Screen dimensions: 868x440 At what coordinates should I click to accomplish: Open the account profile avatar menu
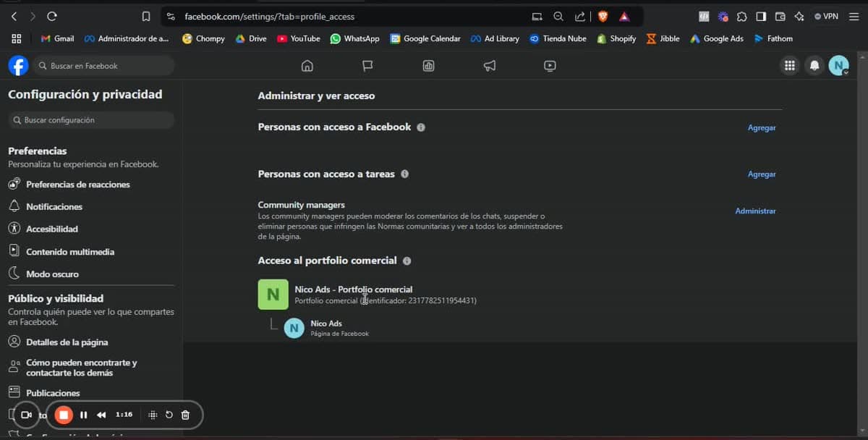point(838,66)
